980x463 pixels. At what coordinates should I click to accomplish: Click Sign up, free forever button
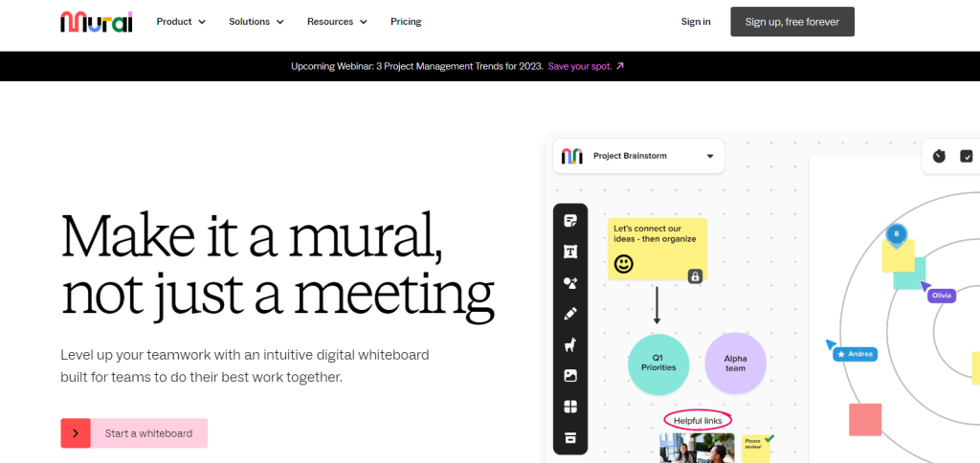(x=791, y=21)
